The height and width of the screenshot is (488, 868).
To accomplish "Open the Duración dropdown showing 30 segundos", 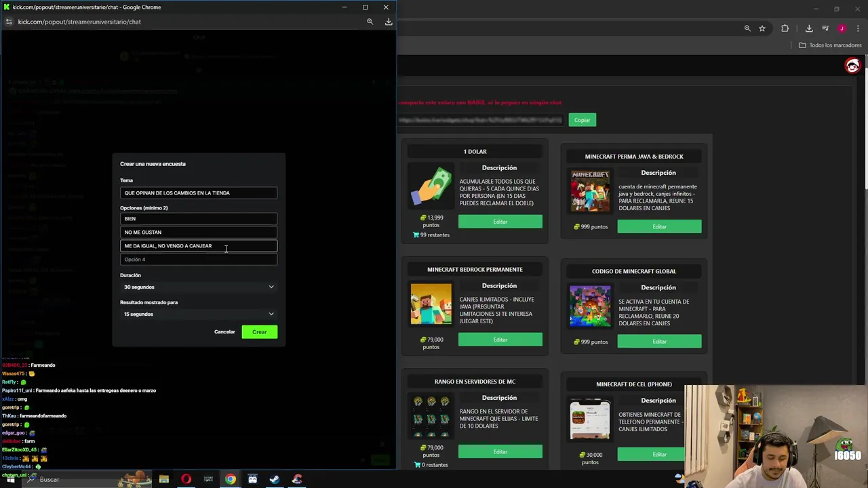I will [x=199, y=287].
